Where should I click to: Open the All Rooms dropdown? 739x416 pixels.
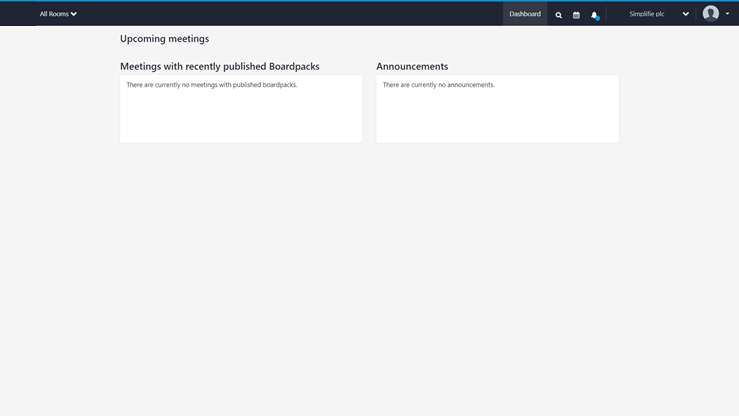[58, 14]
